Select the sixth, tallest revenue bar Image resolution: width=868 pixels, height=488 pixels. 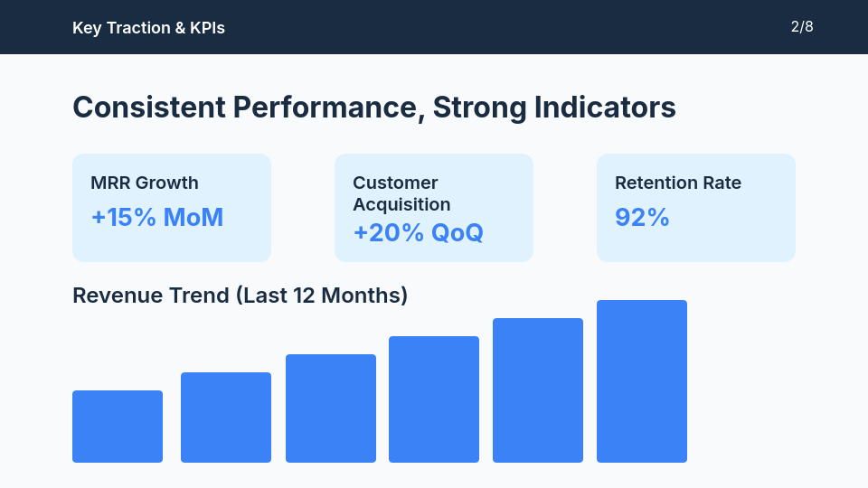(x=642, y=381)
